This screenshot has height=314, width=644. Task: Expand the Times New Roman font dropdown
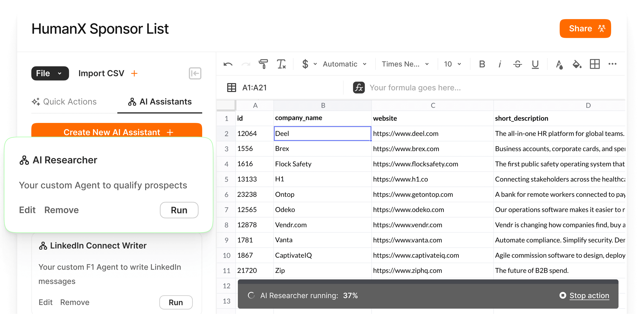point(405,64)
